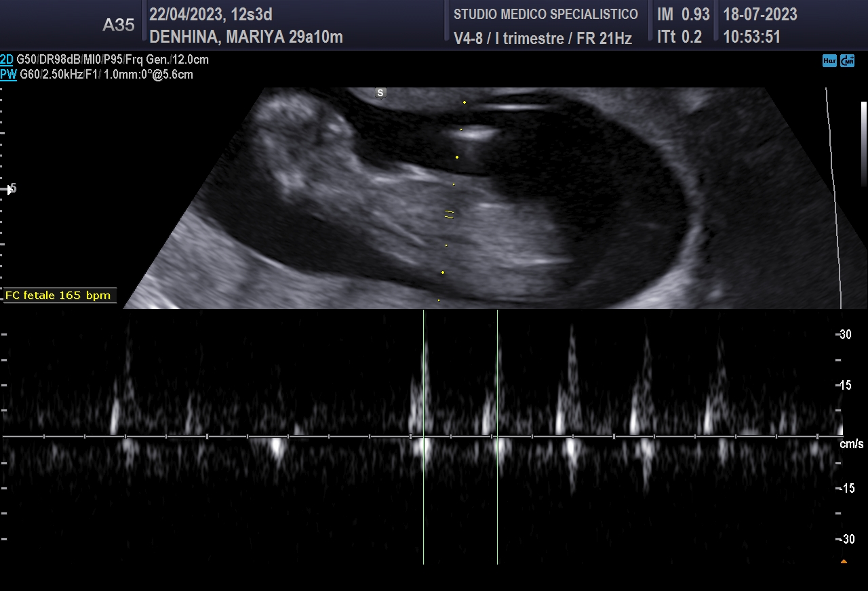The width and height of the screenshot is (868, 591).
Task: Click the focus arrow marker at depth 5
Action: click(x=9, y=189)
